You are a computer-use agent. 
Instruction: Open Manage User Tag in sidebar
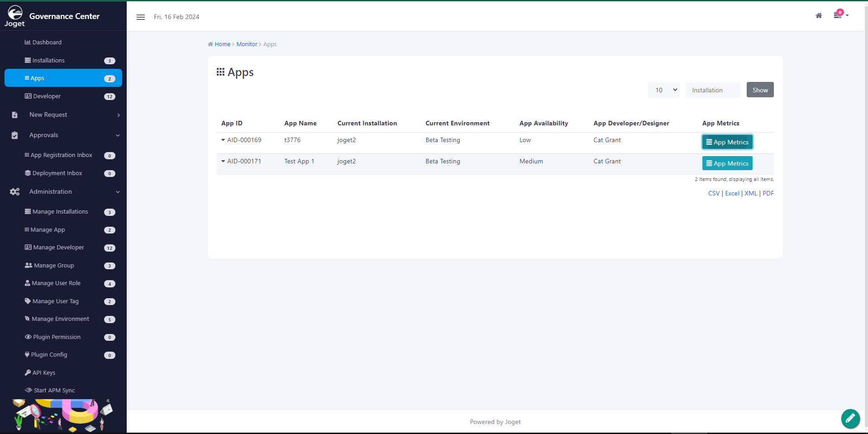(55, 301)
